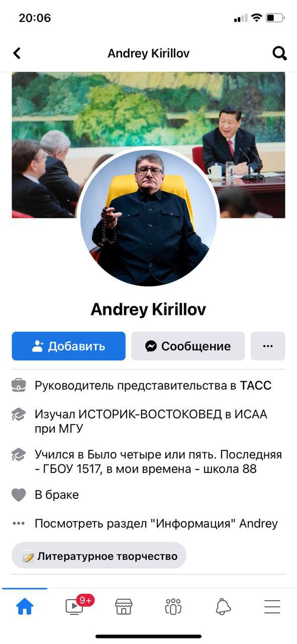Open the hamburger menu icon
Image resolution: width=297 pixels, height=644 pixels.
click(272, 607)
